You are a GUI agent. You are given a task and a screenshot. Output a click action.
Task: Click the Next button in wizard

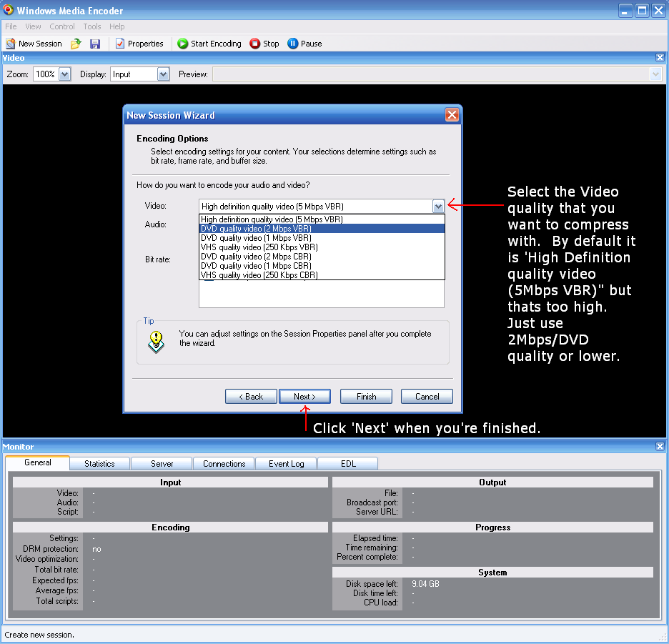(x=304, y=397)
